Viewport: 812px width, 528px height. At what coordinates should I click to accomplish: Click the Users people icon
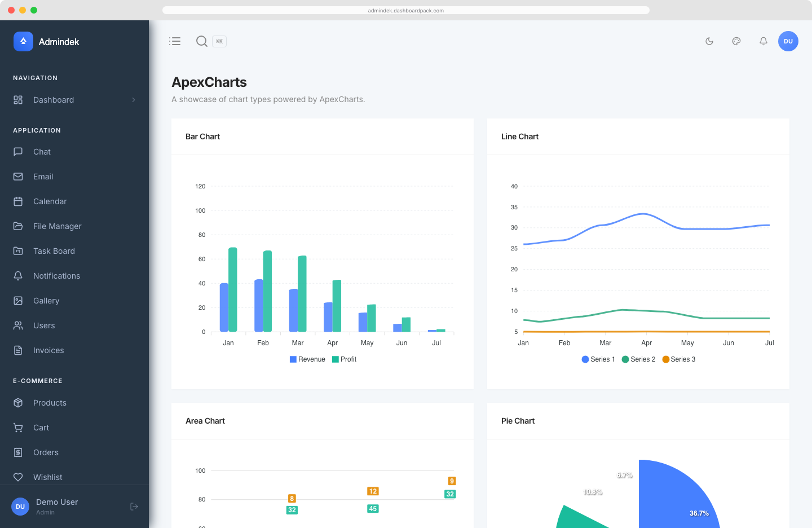[18, 325]
